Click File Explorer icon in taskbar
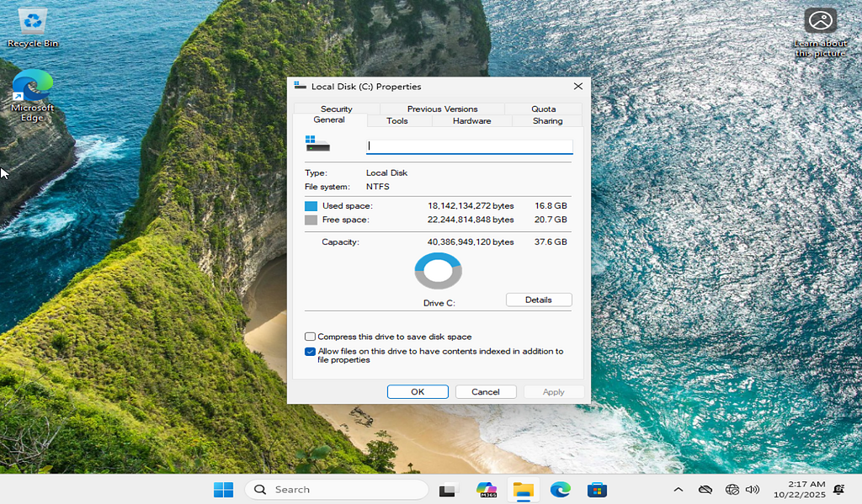Image resolution: width=862 pixels, height=504 pixels. click(523, 490)
